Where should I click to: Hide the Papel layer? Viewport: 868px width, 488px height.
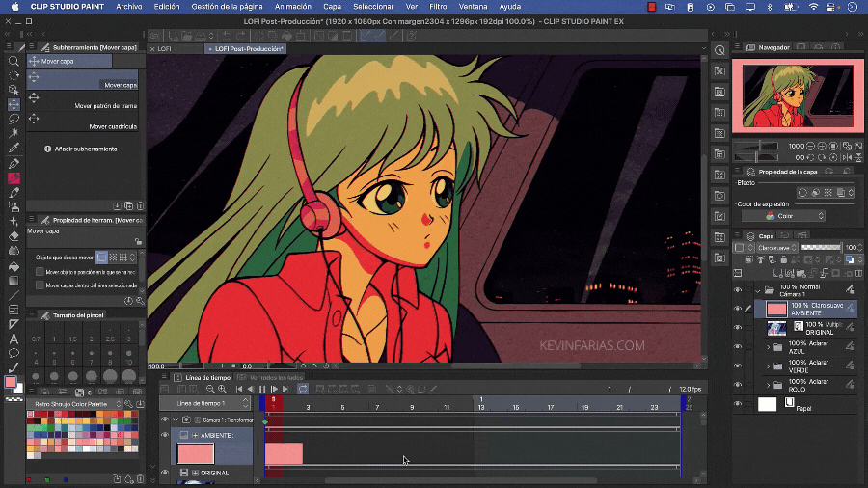[x=738, y=404]
